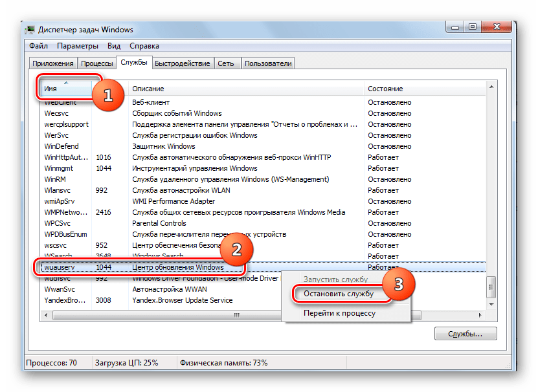Image resolution: width=538 pixels, height=392 pixels.
Task: Click the horizontal scrollbar right arrow
Action: click(x=480, y=315)
